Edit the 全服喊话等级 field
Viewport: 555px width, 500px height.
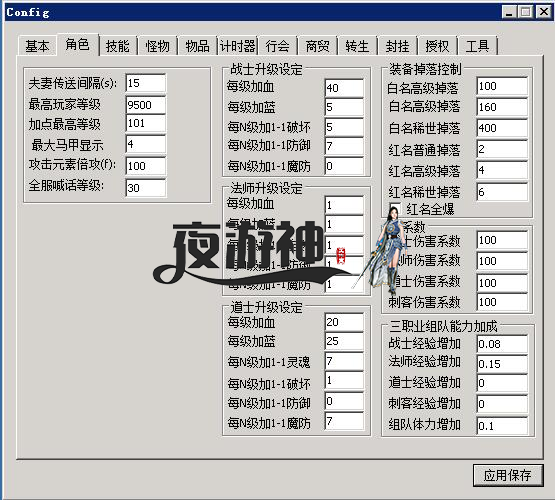pos(145,188)
